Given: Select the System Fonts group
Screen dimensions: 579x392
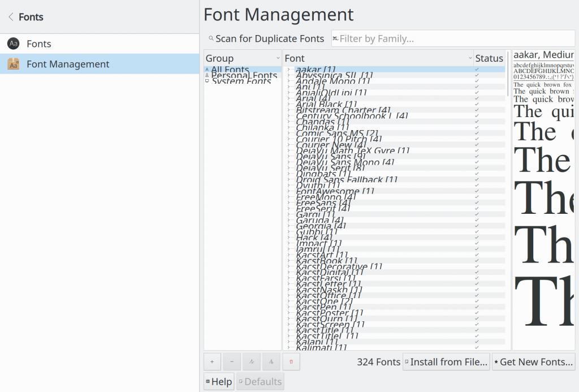Looking at the screenshot, I should (x=241, y=81).
